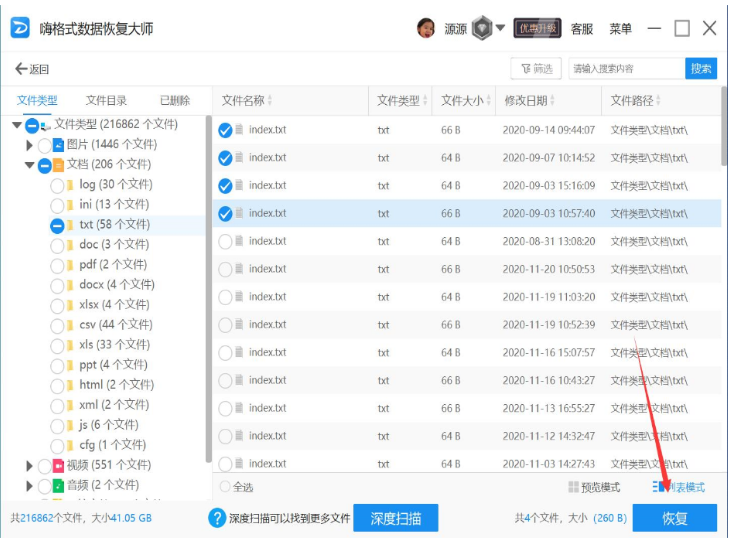The width and height of the screenshot is (734, 540).
Task: Expand the 视频 (551 个文件) tree node
Action: 29,465
